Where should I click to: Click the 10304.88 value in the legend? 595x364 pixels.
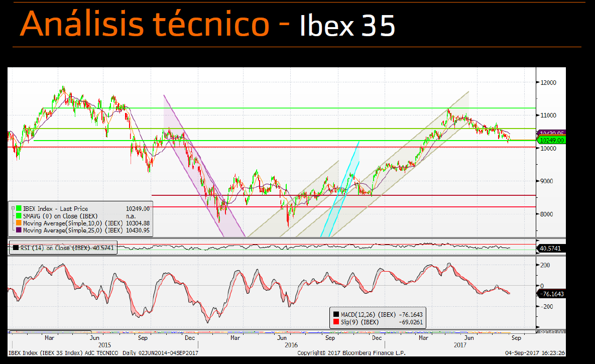pyautogui.click(x=138, y=223)
